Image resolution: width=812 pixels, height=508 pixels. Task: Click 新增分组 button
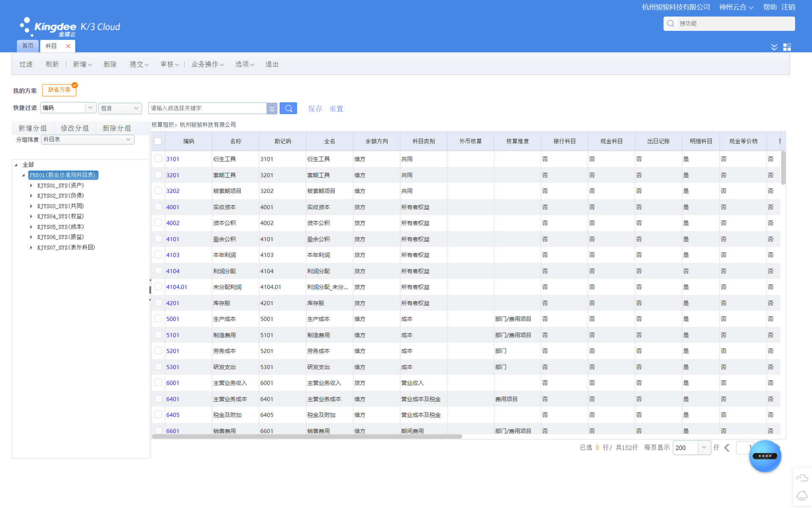click(33, 128)
